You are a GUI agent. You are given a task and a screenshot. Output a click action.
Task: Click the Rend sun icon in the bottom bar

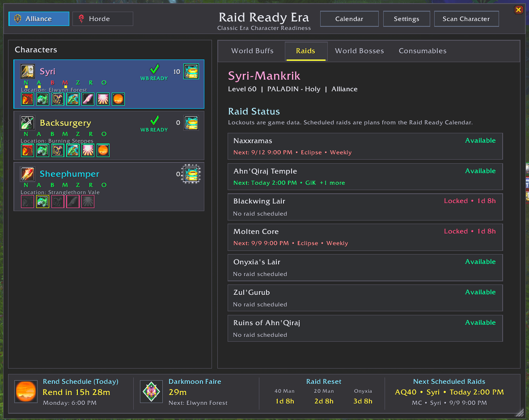click(25, 391)
